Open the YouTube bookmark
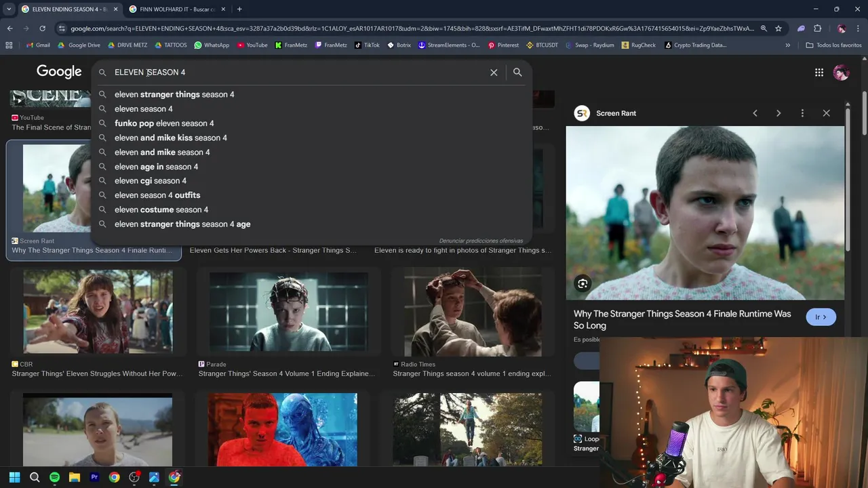The height and width of the screenshot is (488, 868). (252, 45)
